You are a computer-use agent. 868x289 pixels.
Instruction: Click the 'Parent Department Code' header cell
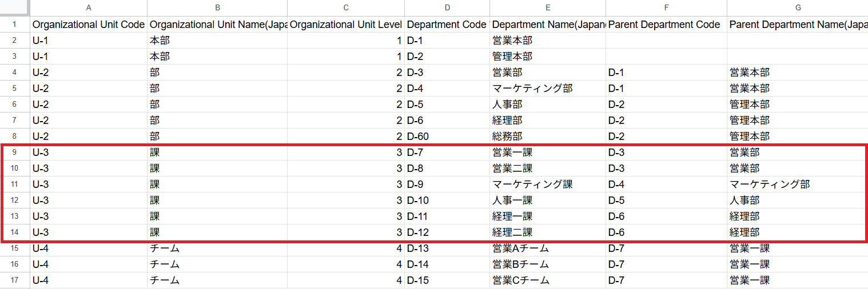point(666,25)
